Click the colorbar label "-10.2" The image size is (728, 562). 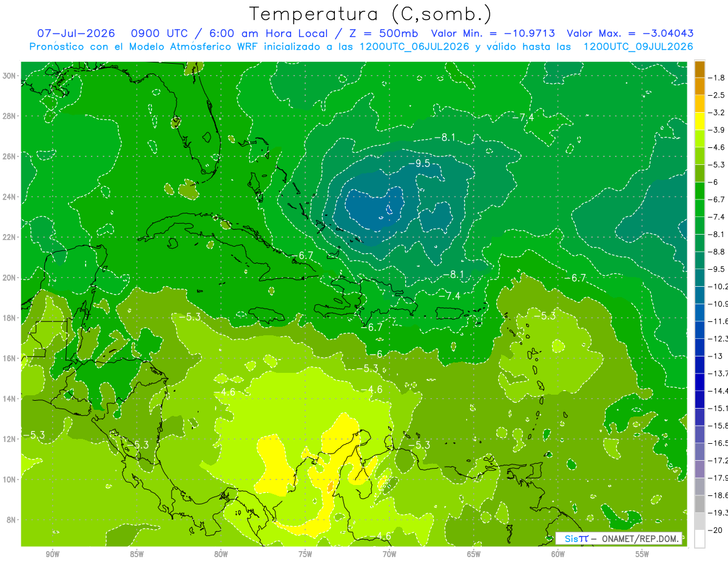tap(718, 286)
